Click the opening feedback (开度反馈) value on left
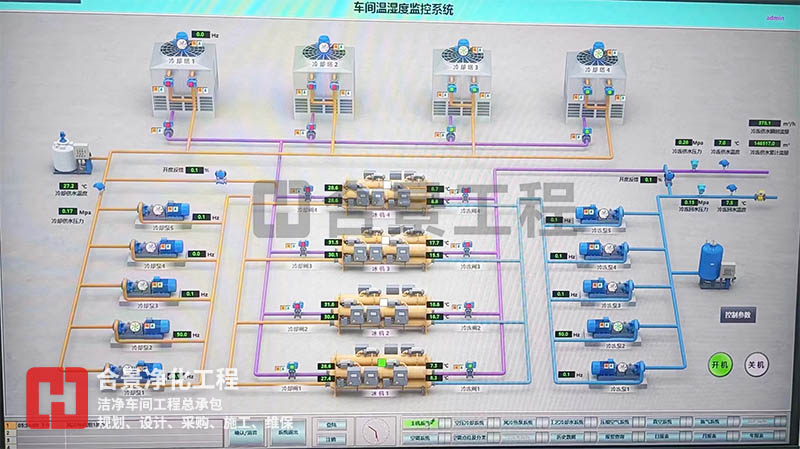The image size is (800, 449). click(196, 170)
